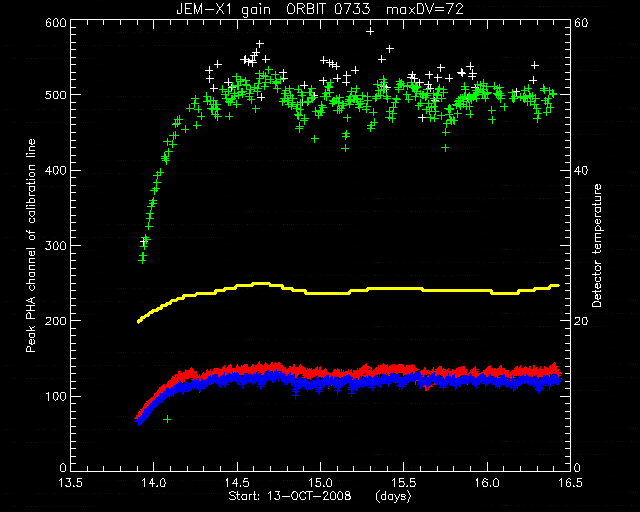Click the right end of the red data band

point(558,370)
